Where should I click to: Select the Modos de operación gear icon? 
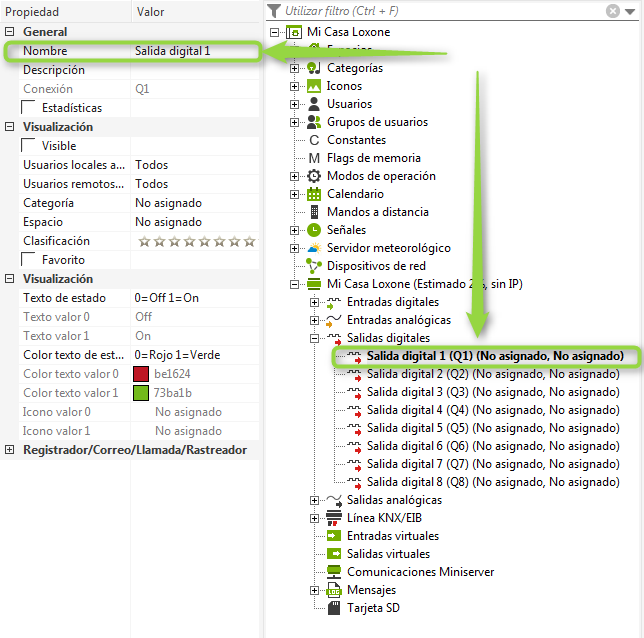point(314,176)
